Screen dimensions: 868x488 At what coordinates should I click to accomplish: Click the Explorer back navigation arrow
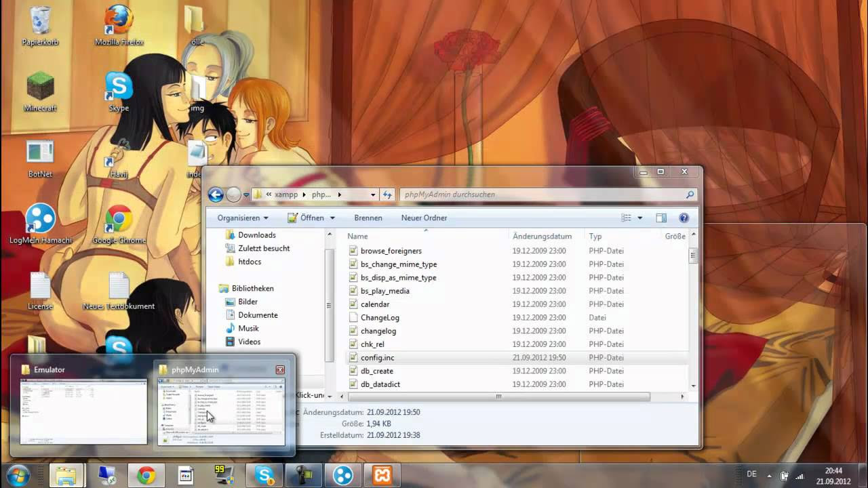[x=216, y=195]
